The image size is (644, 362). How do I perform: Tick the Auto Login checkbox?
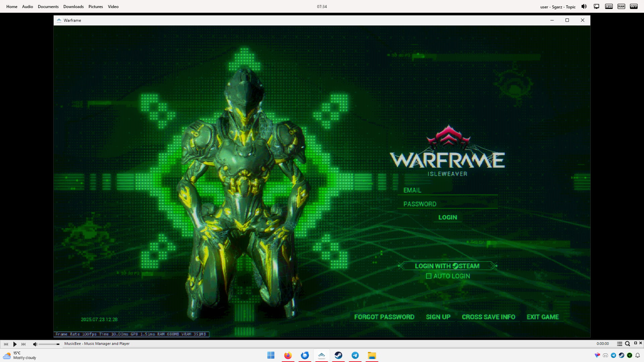point(428,276)
